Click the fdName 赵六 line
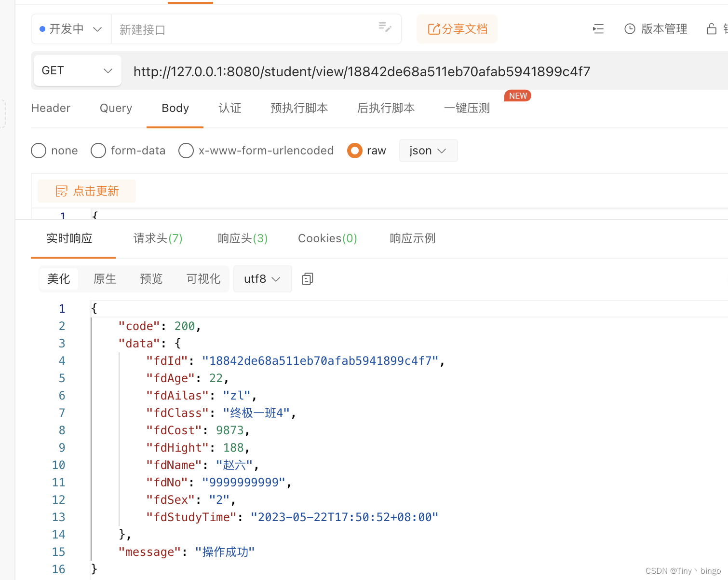728x580 pixels. pos(202,465)
